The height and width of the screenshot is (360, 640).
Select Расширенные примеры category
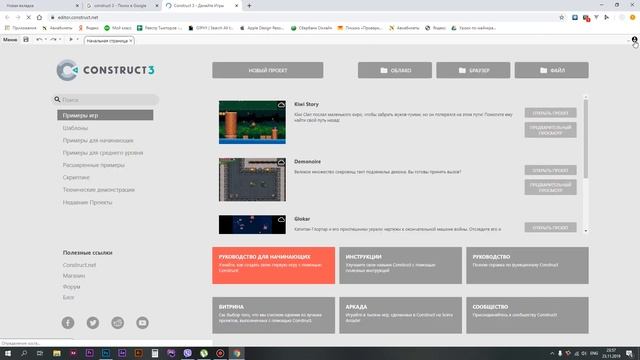[x=93, y=165]
